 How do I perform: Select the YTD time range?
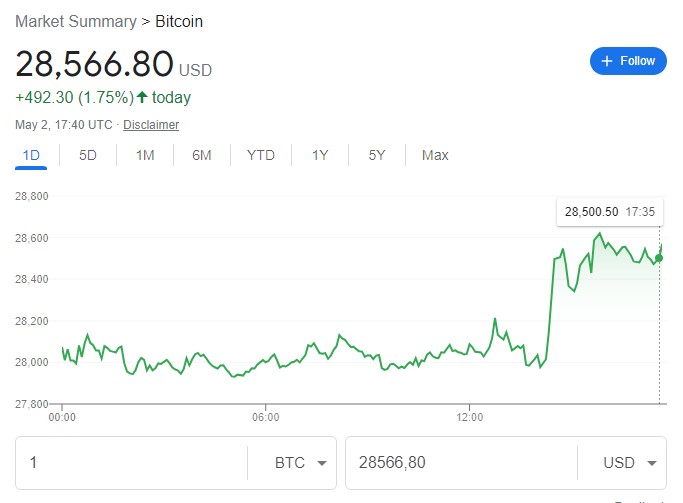tap(261, 155)
